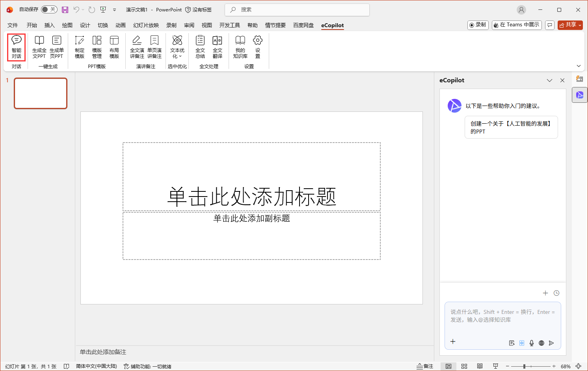Open the 智能对话 chat tool

click(x=16, y=47)
